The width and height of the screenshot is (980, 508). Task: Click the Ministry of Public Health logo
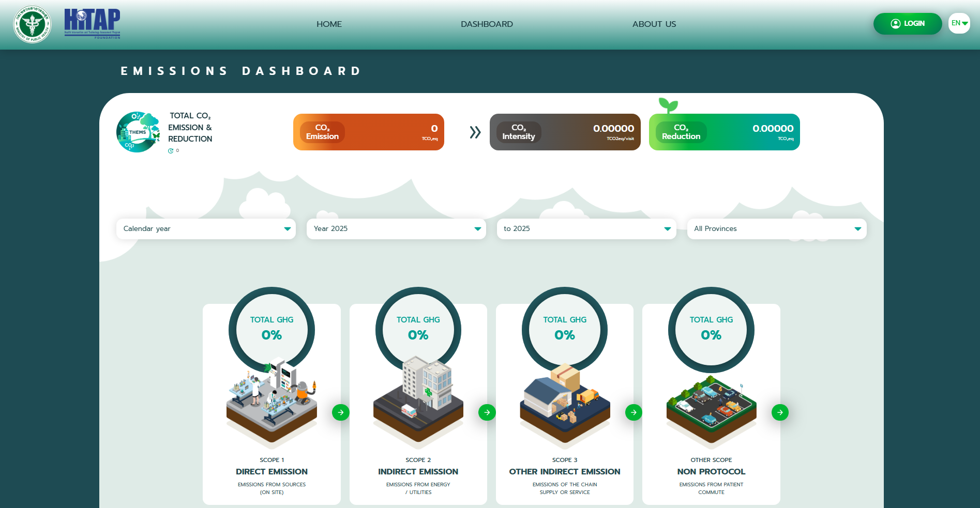coord(32,24)
